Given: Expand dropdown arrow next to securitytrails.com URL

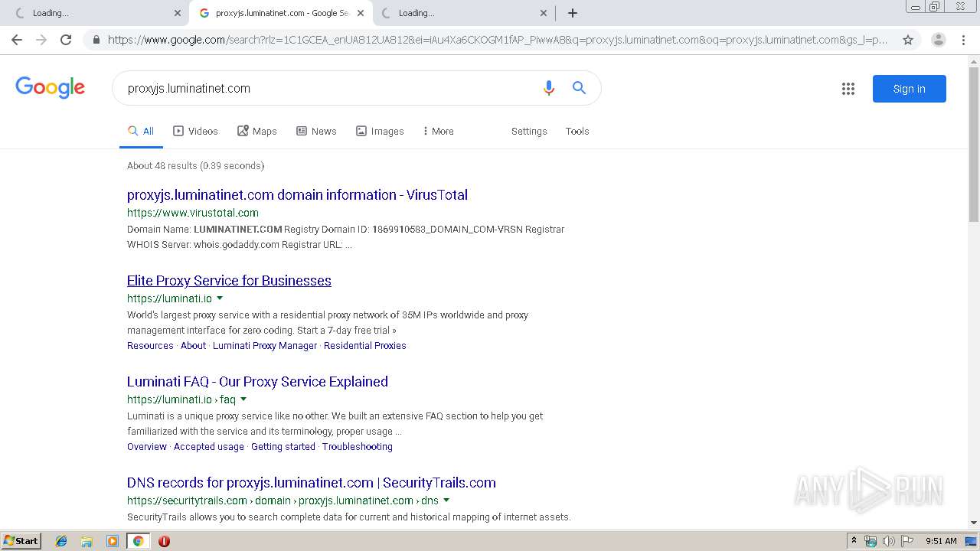Looking at the screenshot, I should 446,500.
